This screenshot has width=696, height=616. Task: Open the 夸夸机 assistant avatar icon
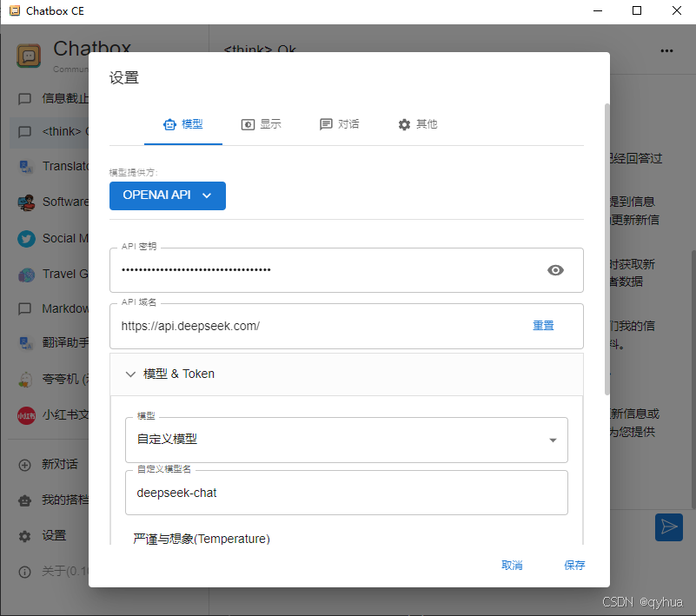(24, 380)
